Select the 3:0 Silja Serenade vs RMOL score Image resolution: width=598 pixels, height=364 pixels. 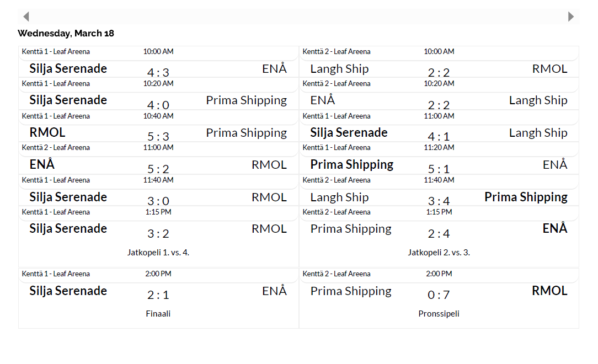click(158, 201)
